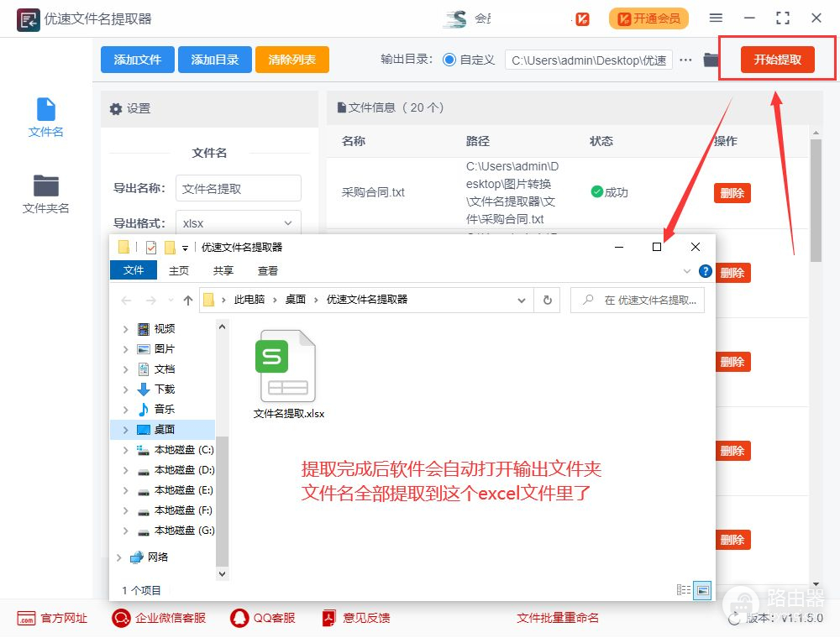Expand the 网络 tree node

pos(119,557)
